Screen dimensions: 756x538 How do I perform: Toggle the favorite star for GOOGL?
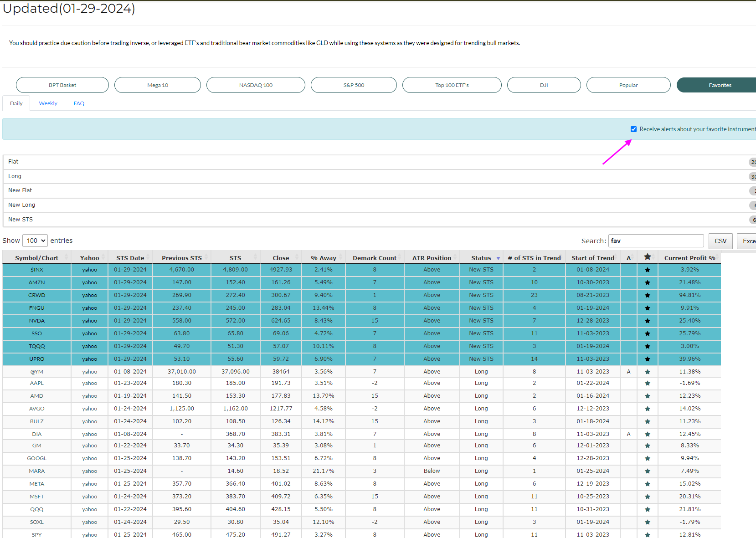[x=647, y=458]
